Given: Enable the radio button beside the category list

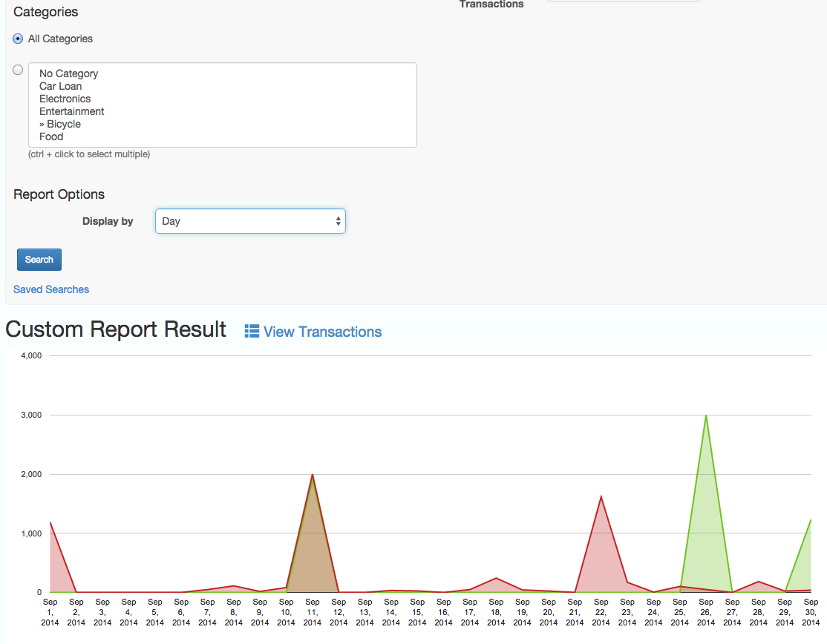Looking at the screenshot, I should [19, 70].
